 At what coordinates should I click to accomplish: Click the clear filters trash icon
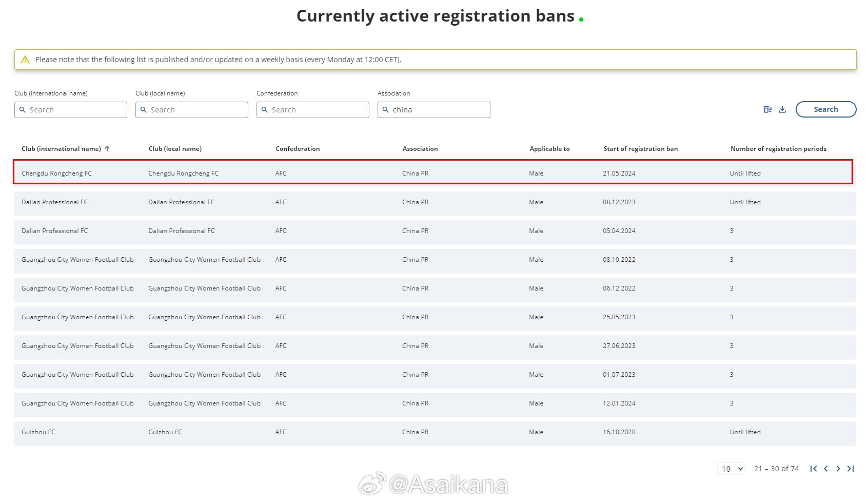coord(767,109)
